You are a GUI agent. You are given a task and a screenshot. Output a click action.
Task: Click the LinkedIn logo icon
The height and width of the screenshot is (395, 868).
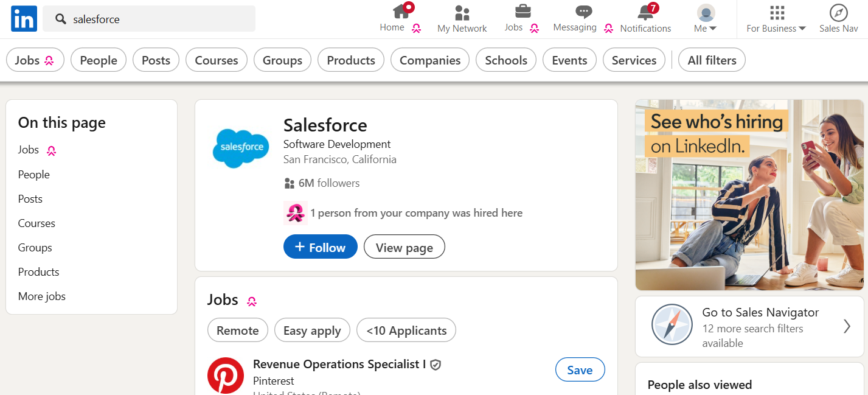[24, 19]
